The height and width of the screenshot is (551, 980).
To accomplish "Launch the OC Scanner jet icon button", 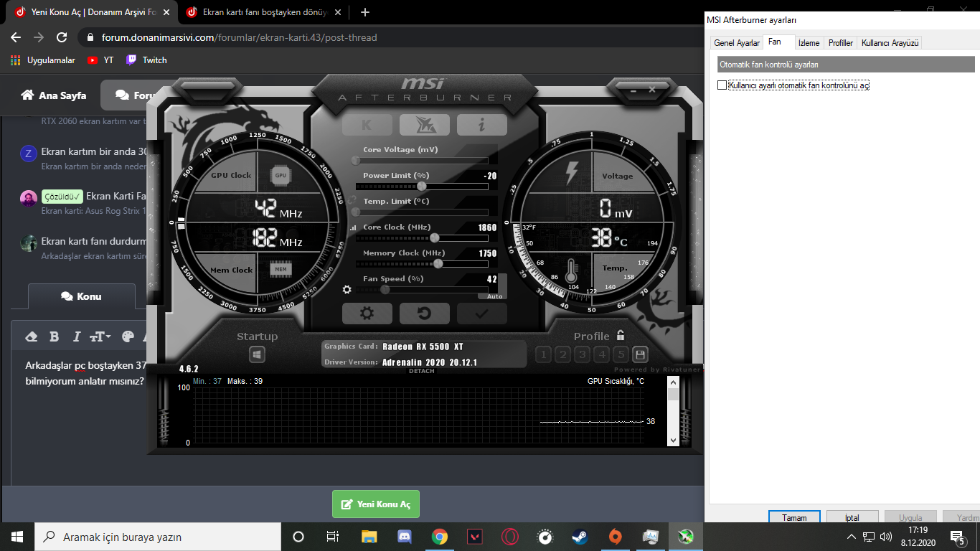I will (x=424, y=125).
